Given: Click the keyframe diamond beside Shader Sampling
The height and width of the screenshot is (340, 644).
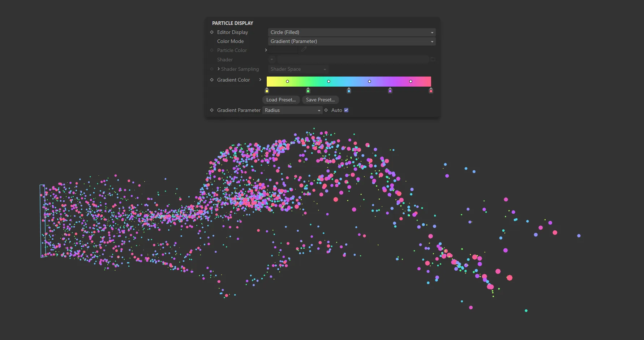Looking at the screenshot, I should point(212,69).
